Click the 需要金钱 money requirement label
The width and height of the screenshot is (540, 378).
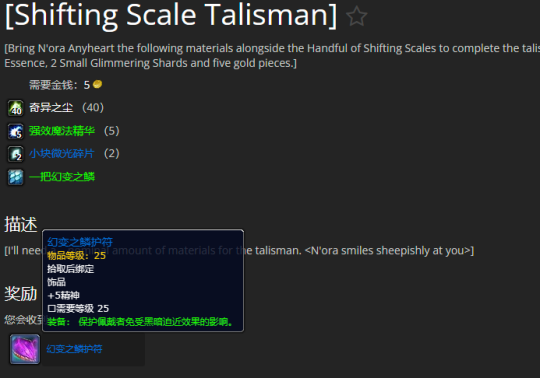53,85
